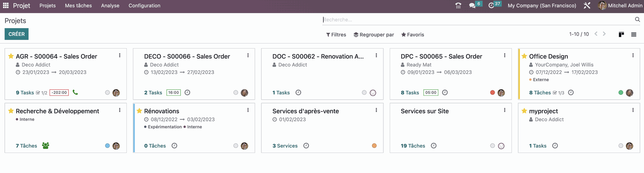Open the activities clock icon in navbar
The height and width of the screenshot is (173, 644).
point(491,6)
